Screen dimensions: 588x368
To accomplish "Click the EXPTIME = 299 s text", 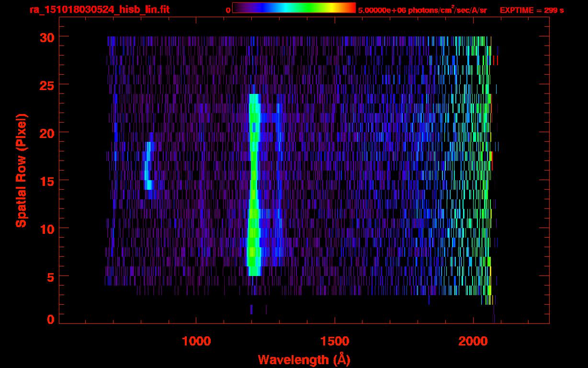I will [531, 10].
